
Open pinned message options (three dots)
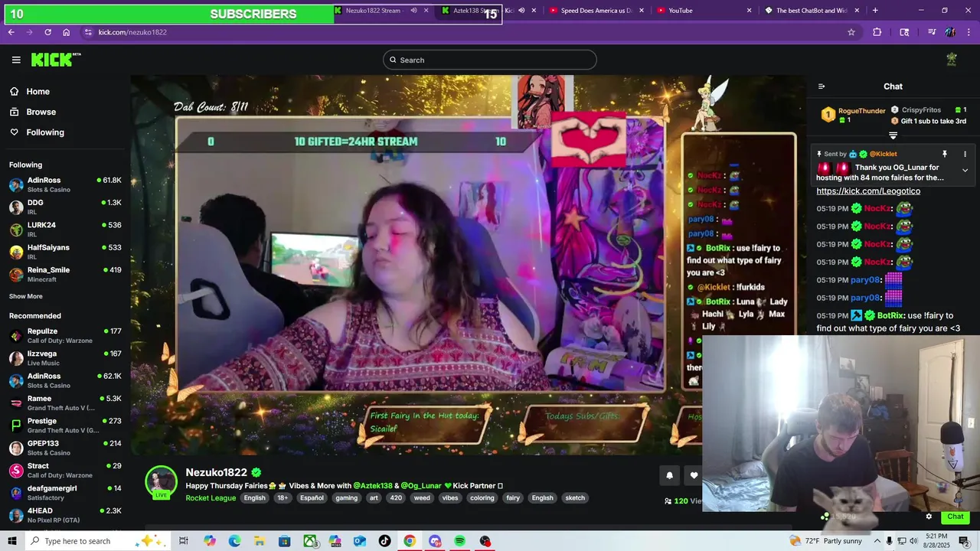pos(965,154)
